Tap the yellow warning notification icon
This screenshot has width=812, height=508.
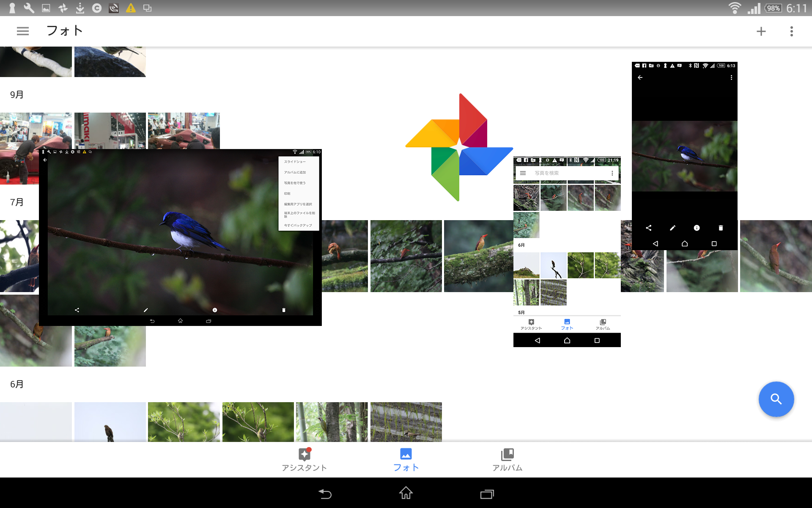[x=131, y=8]
